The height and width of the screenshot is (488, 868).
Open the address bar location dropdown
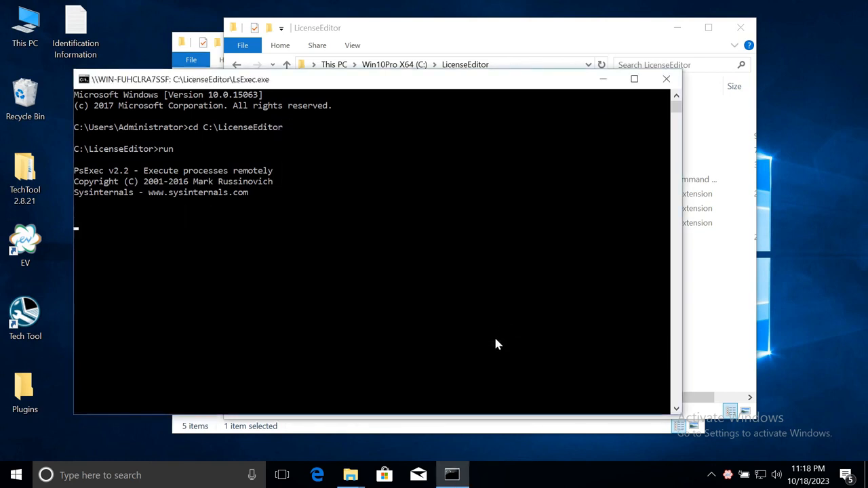588,64
